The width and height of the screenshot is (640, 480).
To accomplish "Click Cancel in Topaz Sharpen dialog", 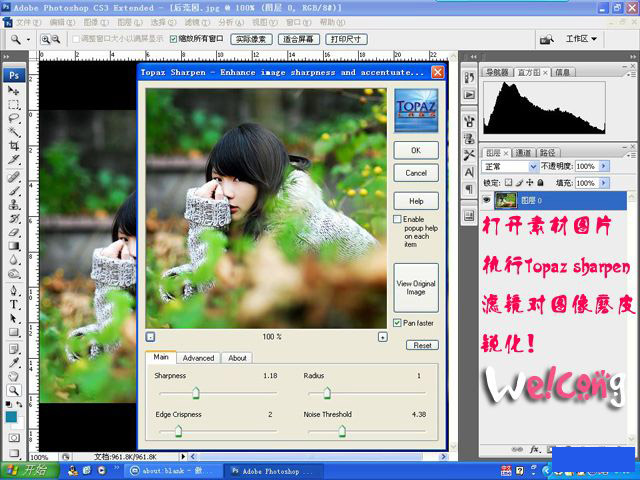I will tap(416, 173).
